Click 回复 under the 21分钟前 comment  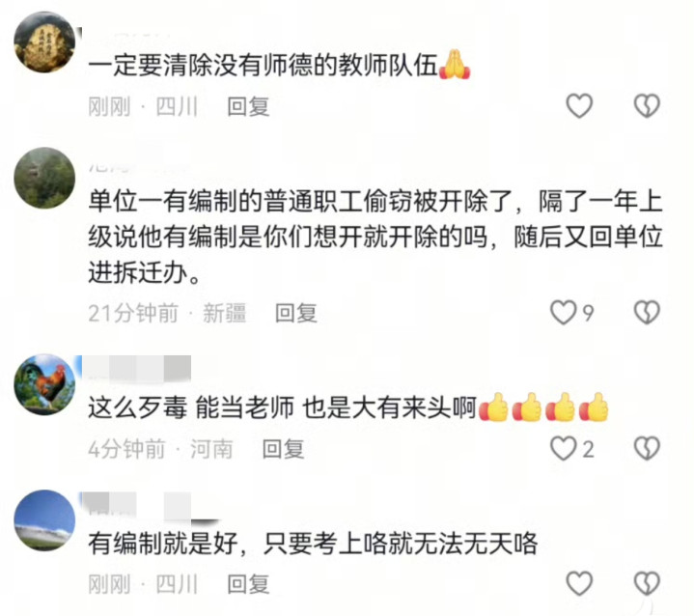(296, 313)
